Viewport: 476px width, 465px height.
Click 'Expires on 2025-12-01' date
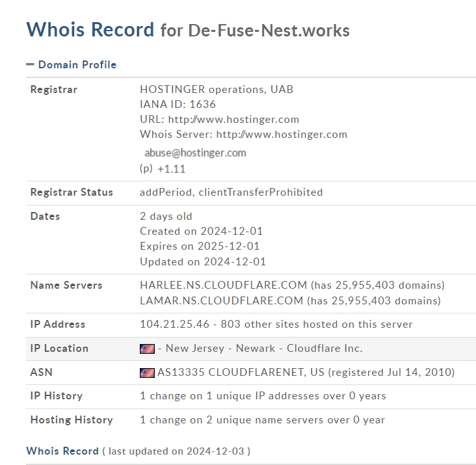pyautogui.click(x=200, y=246)
